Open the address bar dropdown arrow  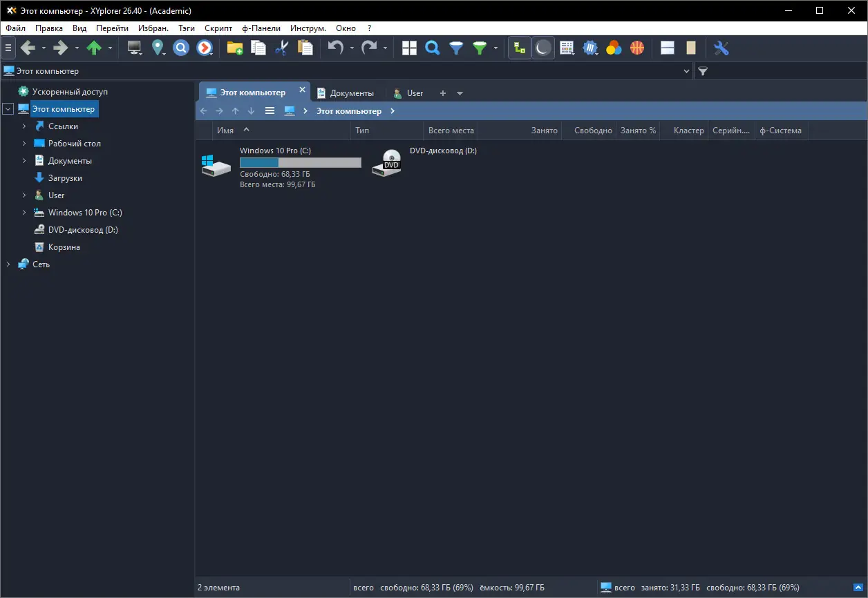tap(686, 71)
